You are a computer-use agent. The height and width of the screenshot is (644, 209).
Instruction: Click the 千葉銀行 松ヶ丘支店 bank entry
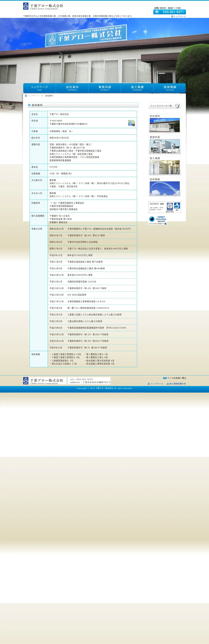(x=60, y=216)
